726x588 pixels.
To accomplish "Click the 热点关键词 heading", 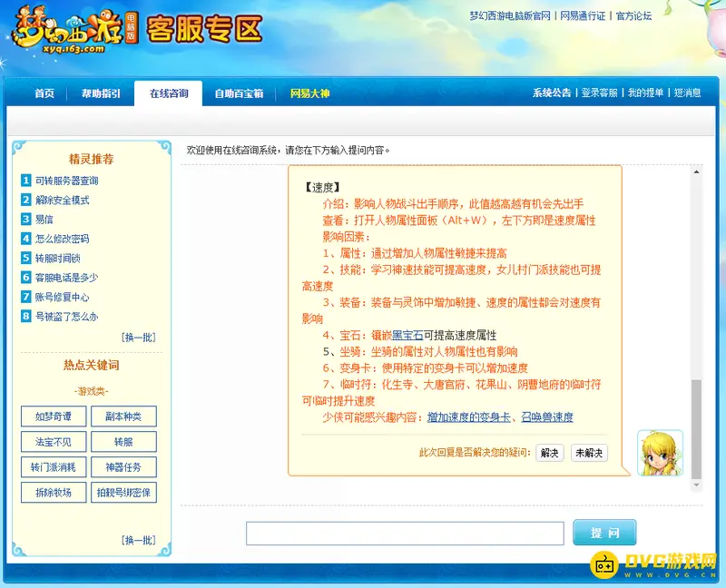I will click(x=92, y=365).
